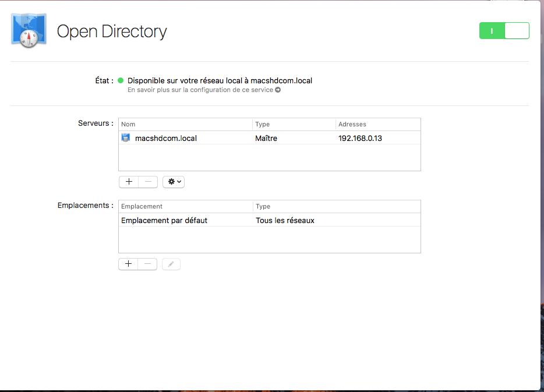Click the gear action icon under Serveurs
Viewport: 544px width, 392px height.
coord(170,182)
